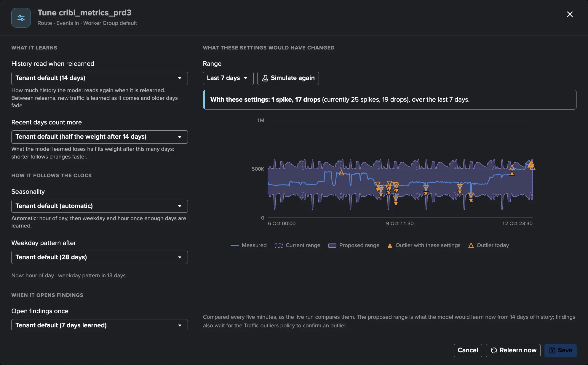Click the Relearn now button
Screen dimensions: 588x365
[513, 350]
